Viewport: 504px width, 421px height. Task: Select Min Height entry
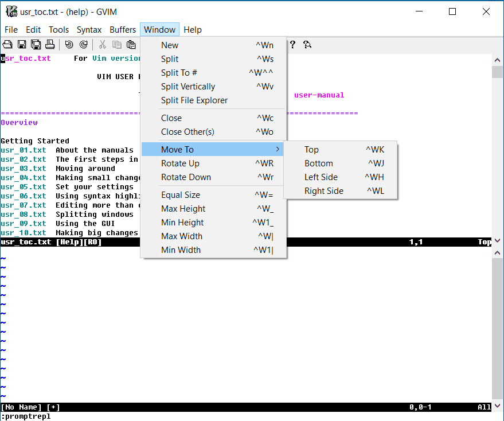(x=213, y=223)
